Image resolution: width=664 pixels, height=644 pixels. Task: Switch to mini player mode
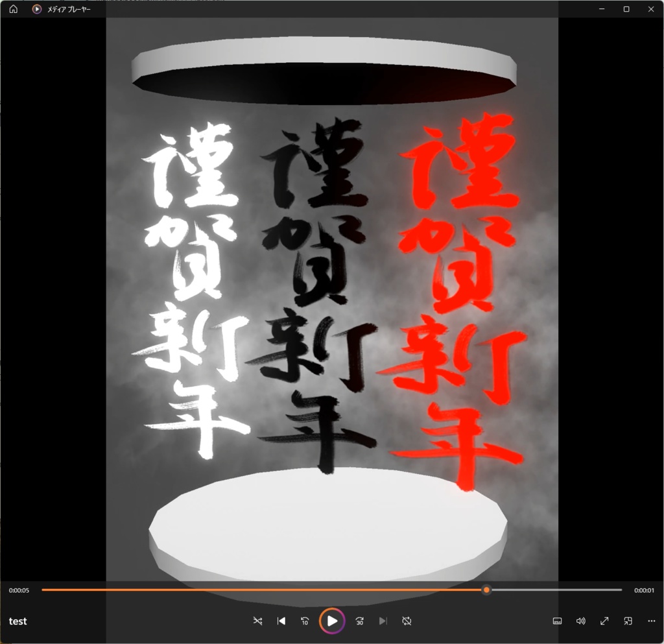click(x=627, y=621)
